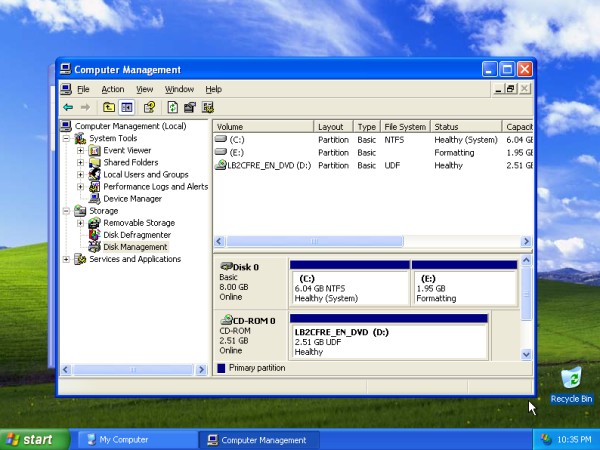
Task: Click the Computer Management menu bar icon
Action: click(x=66, y=89)
